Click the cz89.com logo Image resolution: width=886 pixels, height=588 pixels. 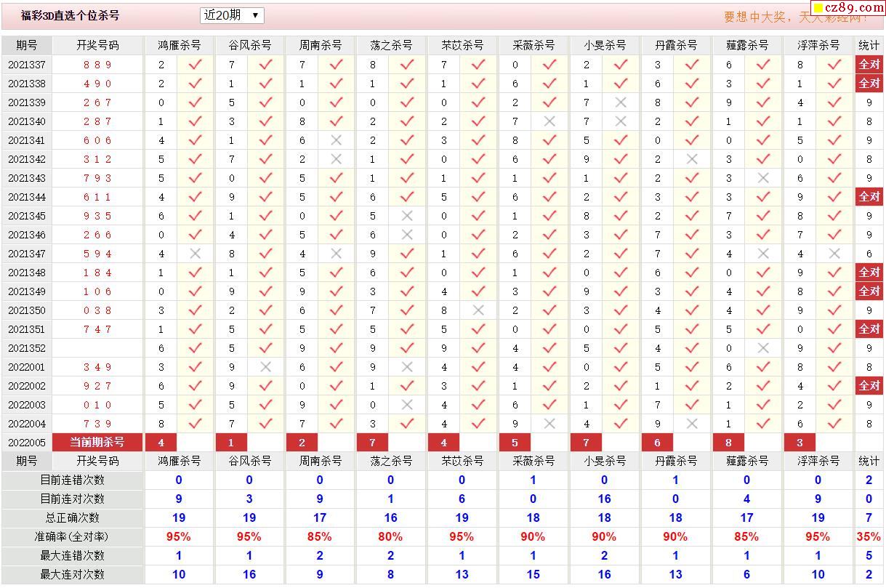847,8
